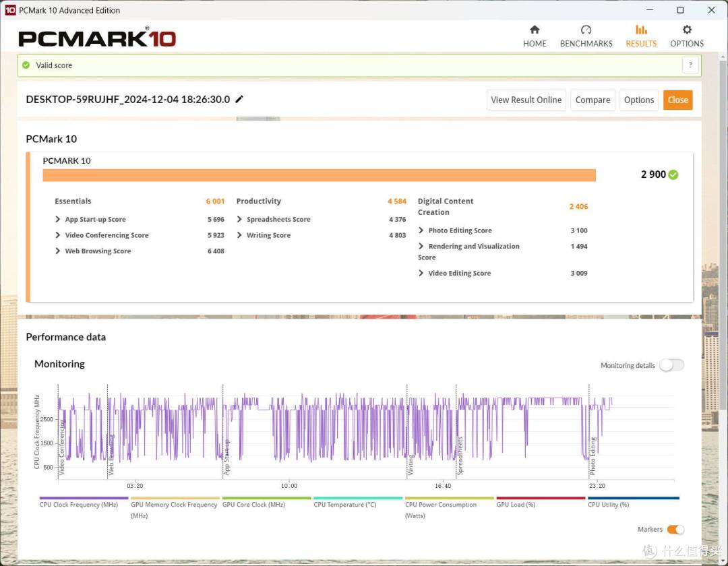Open the Options gear icon

tap(687, 30)
